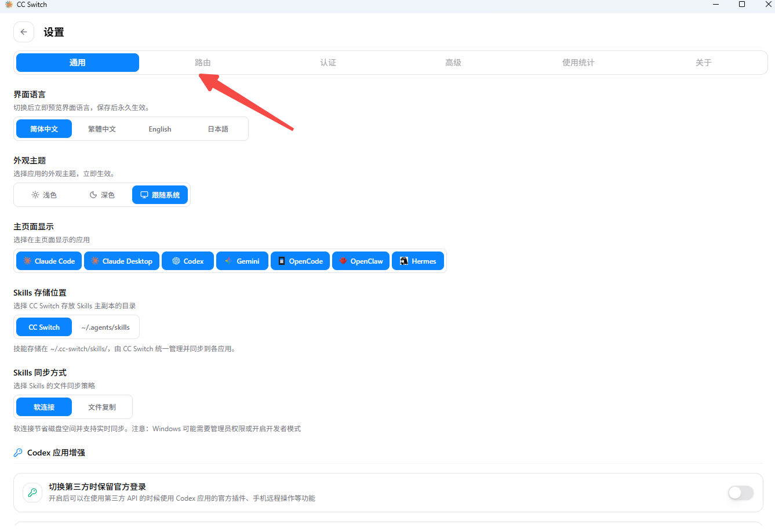Select ~/.agents/skills storage location
The width and height of the screenshot is (775, 532).
105,327
